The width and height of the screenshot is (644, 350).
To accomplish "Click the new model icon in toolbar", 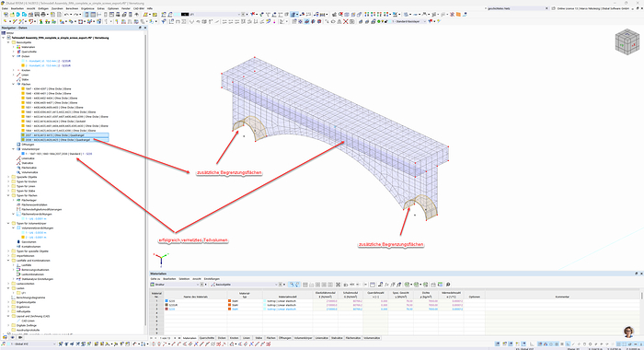I will (x=6, y=15).
